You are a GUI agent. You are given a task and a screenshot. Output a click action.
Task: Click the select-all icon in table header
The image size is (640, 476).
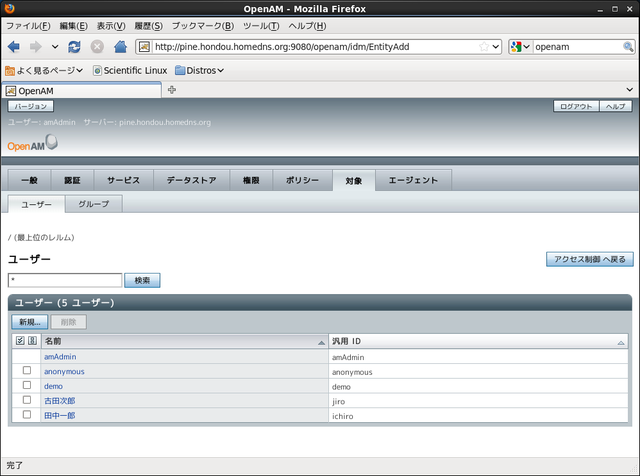pyautogui.click(x=21, y=341)
